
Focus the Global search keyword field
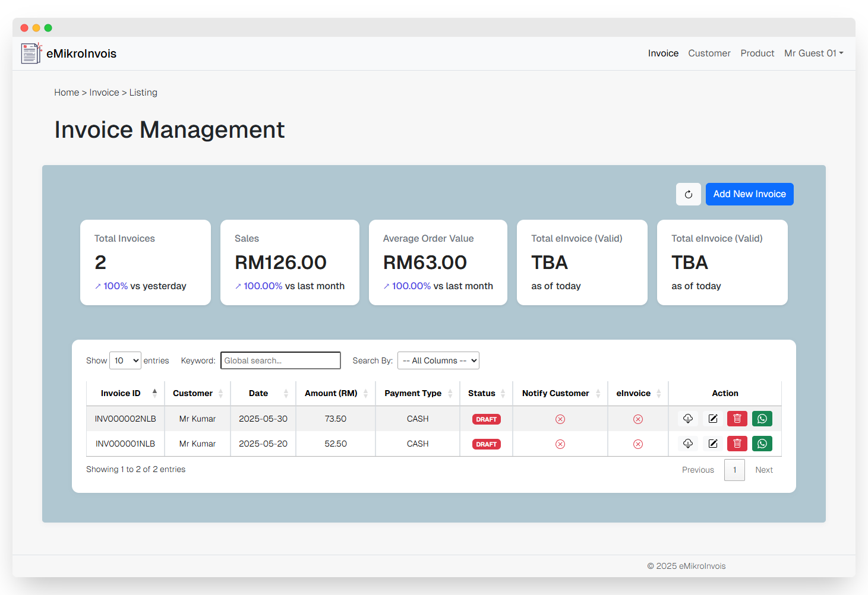pyautogui.click(x=280, y=360)
